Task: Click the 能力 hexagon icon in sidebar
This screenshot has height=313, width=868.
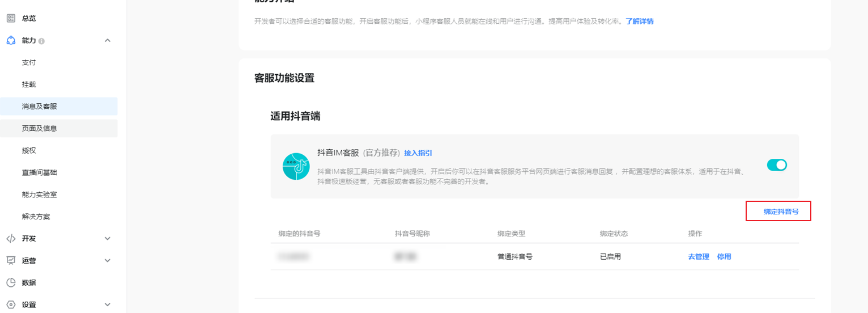Action: (x=11, y=40)
